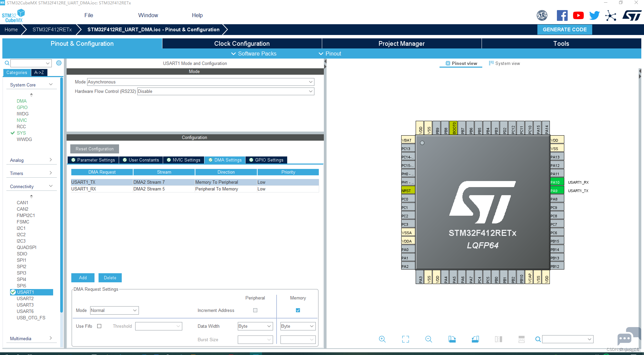Click the green PA10 pin
Viewport: 644px width, 355px height.
click(557, 182)
